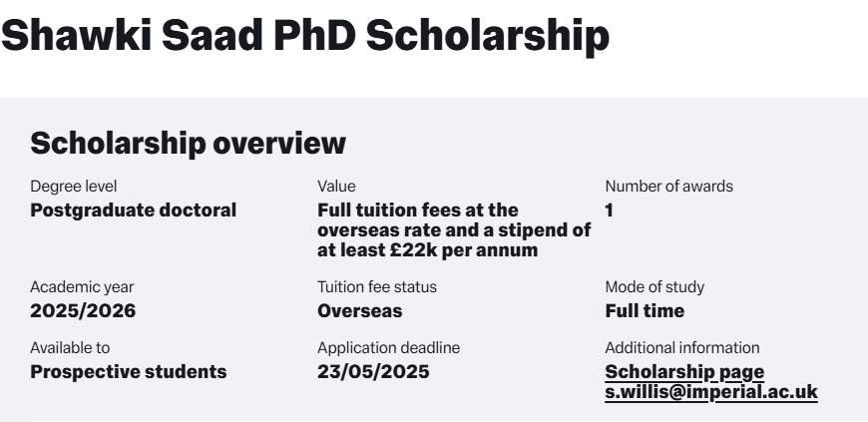Viewport: 868px width, 422px height.
Task: Click the Number of awards label
Action: (668, 186)
